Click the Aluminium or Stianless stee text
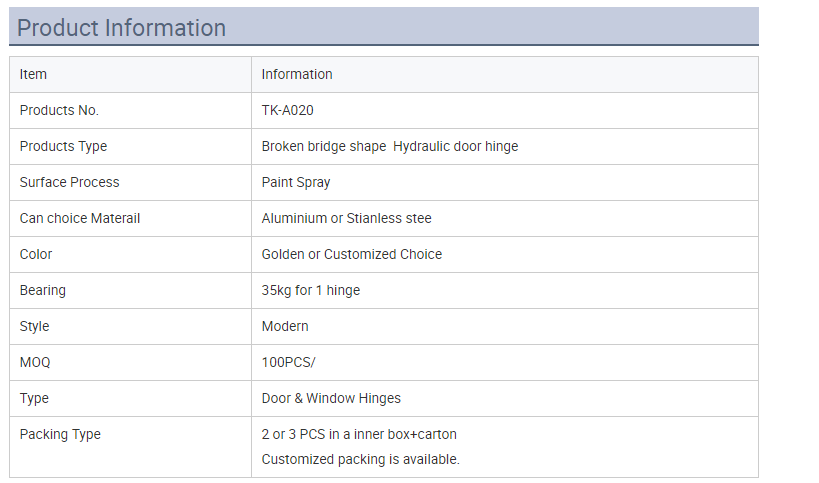The image size is (819, 483). 347,218
